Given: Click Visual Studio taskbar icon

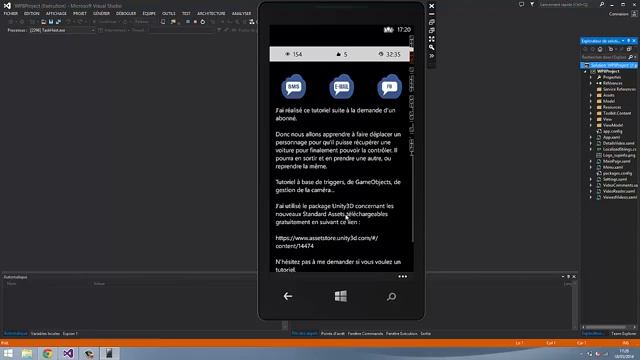Looking at the screenshot, I should click(x=68, y=353).
